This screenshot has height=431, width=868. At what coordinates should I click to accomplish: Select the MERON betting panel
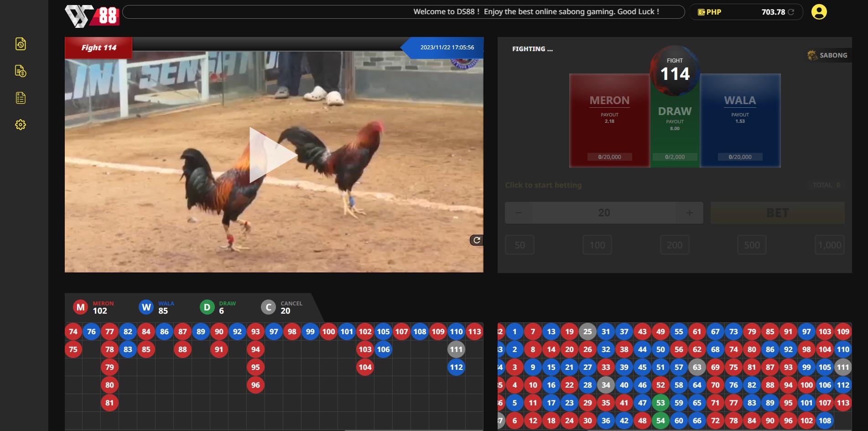[609, 121]
